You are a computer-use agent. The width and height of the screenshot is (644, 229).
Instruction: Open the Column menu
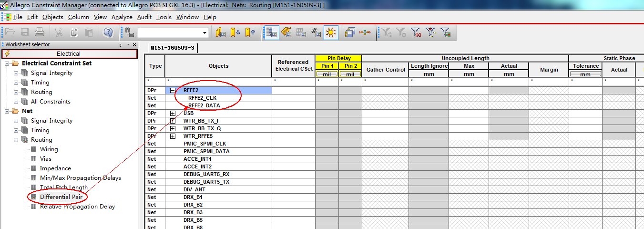79,17
